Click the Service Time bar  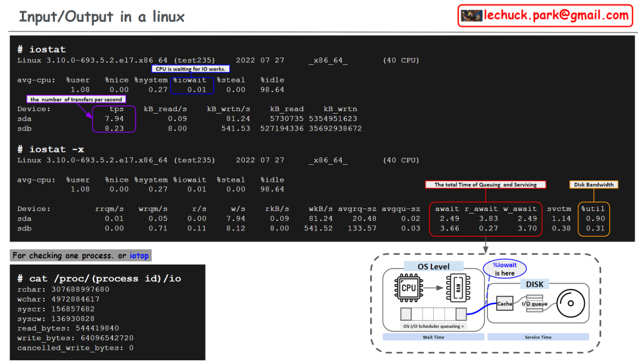tap(536, 337)
